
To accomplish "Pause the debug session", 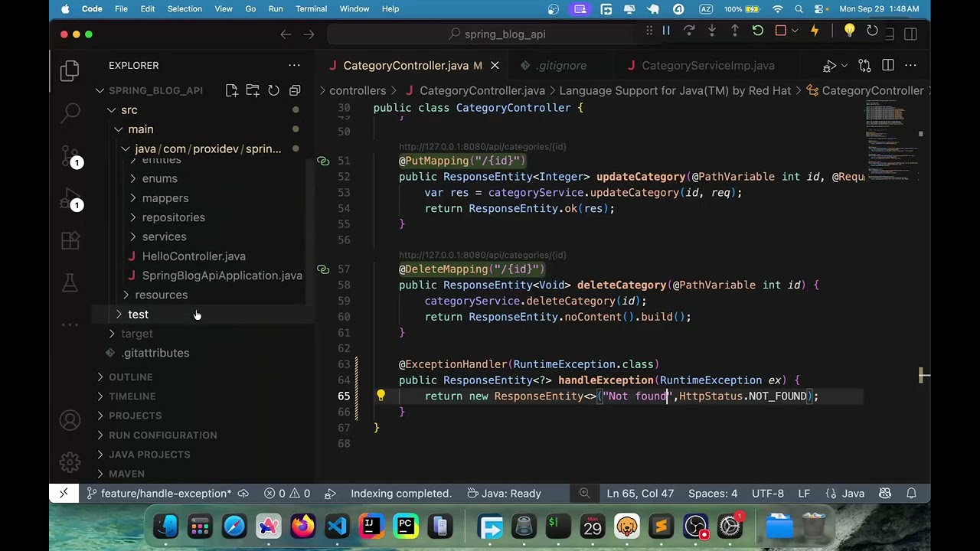I will tap(666, 31).
